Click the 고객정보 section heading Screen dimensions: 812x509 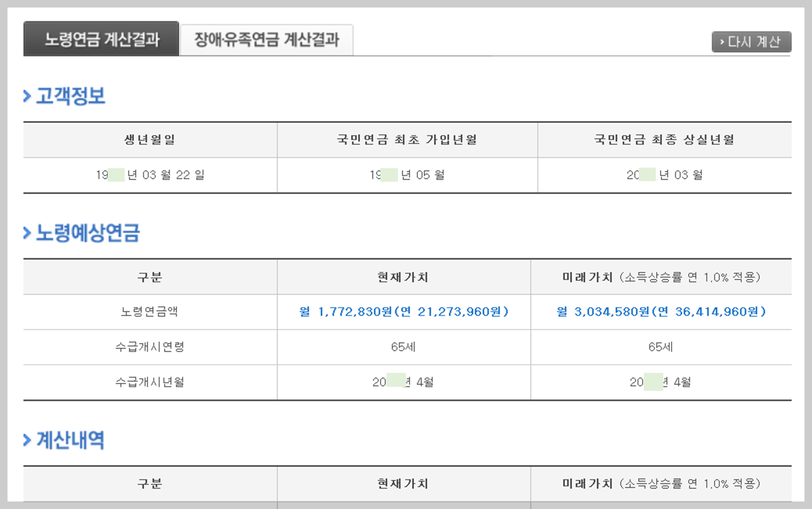coord(70,97)
